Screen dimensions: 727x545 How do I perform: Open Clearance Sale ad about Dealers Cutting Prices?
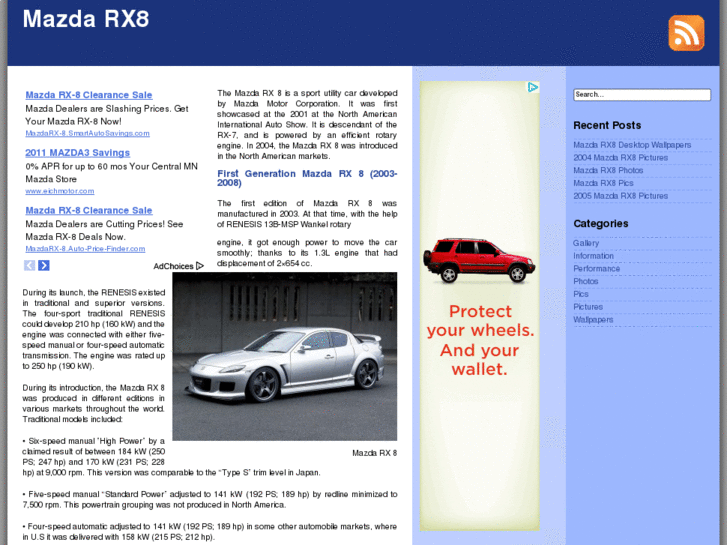[x=89, y=211]
